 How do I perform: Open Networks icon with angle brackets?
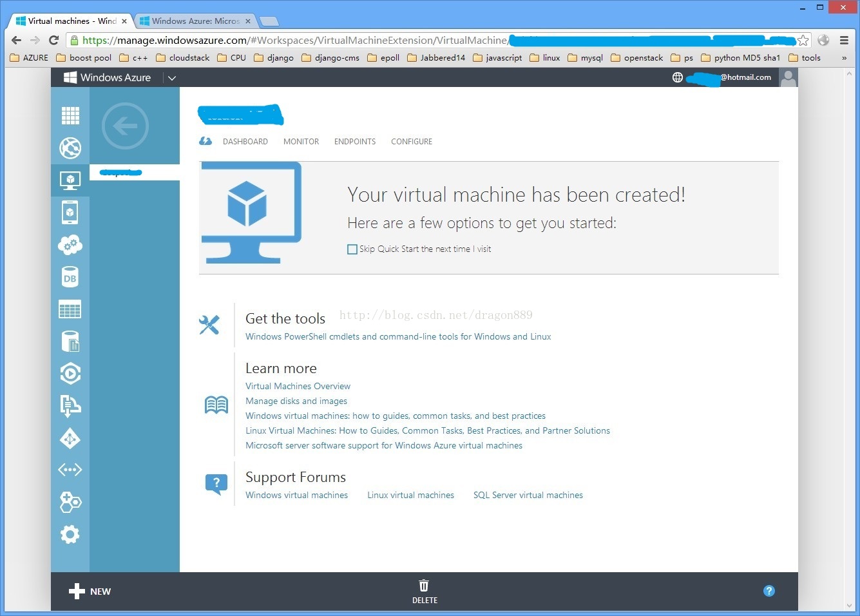pos(70,470)
